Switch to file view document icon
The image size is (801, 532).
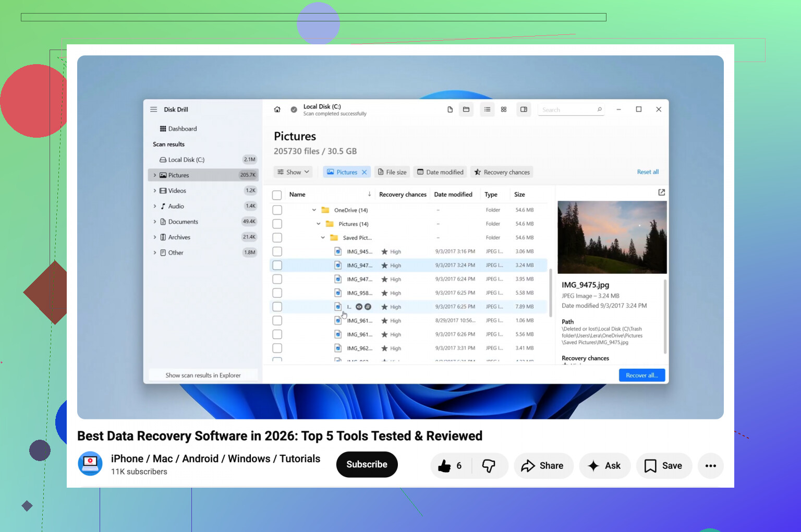[450, 110]
